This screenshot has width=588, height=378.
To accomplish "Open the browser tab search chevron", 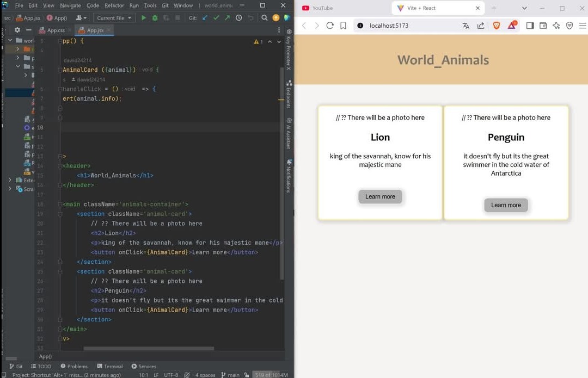I will [524, 8].
